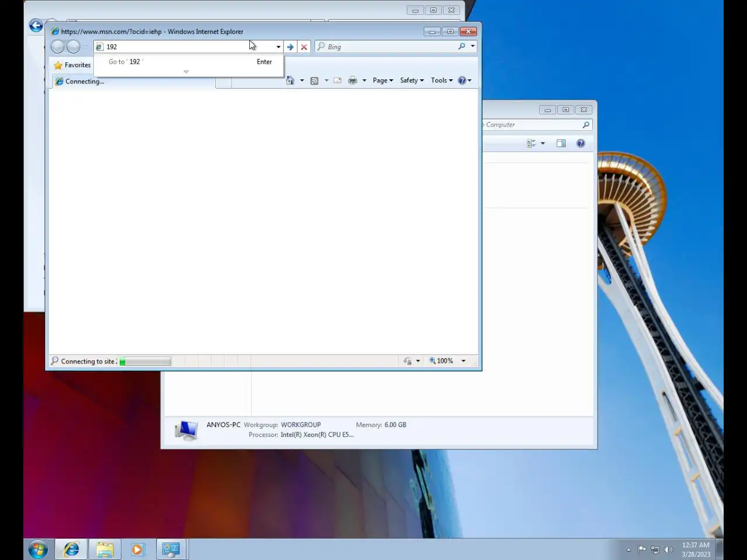Toggle the preview pane in Computer window
The height and width of the screenshot is (560, 747).
click(561, 143)
